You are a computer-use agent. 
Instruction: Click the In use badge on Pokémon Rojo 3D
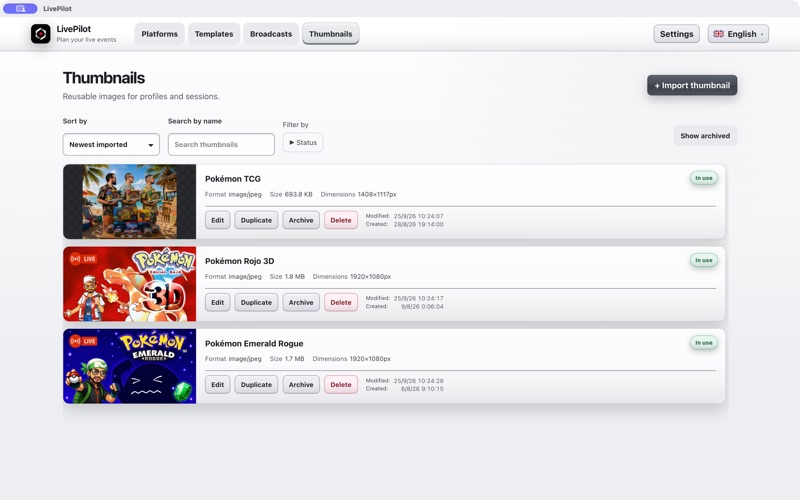(704, 260)
